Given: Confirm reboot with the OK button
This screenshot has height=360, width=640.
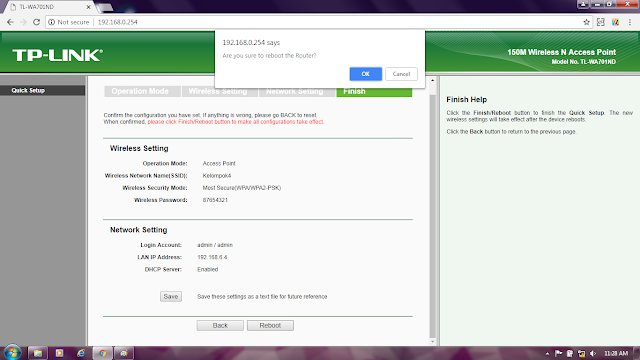Looking at the screenshot, I should pos(366,74).
